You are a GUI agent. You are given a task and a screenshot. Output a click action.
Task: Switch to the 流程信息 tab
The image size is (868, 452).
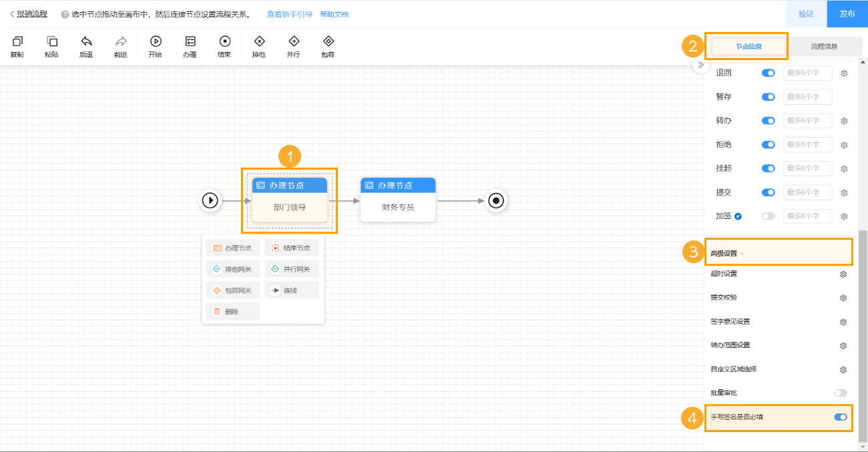824,47
